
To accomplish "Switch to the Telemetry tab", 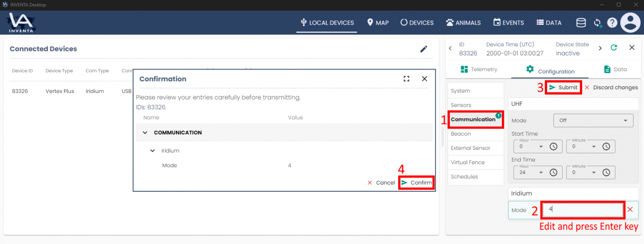I will tap(478, 69).
